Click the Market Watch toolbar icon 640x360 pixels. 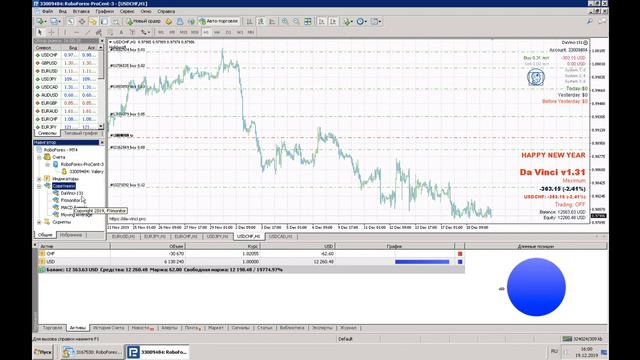click(70, 21)
